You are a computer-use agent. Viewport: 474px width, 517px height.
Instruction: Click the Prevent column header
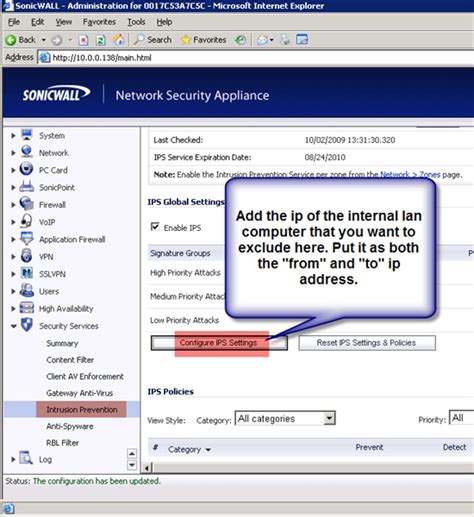369,447
